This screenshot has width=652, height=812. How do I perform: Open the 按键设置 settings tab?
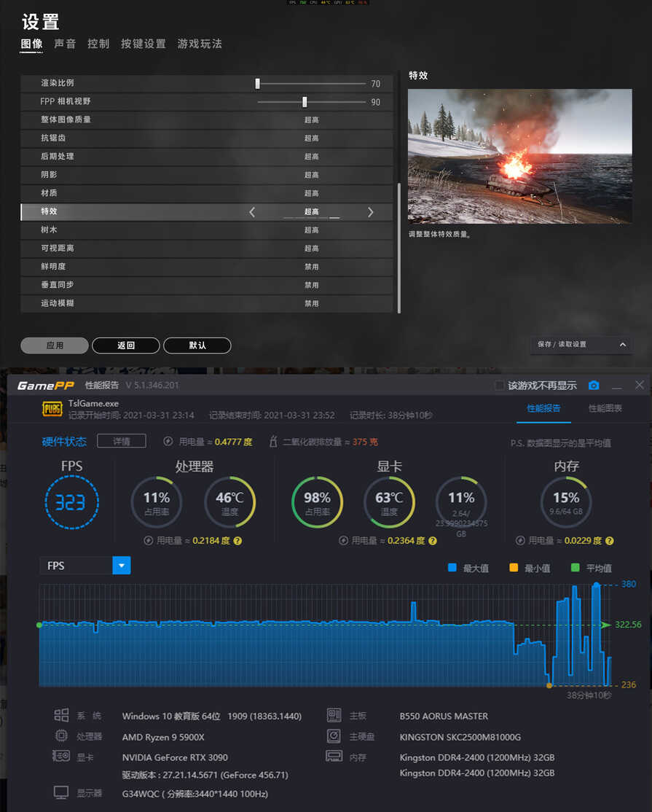[144, 44]
